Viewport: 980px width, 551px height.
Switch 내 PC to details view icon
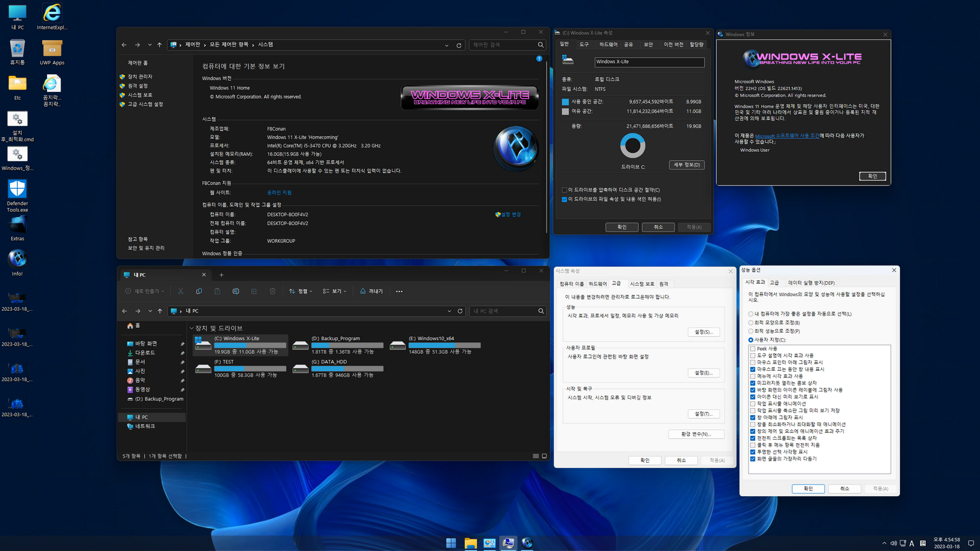click(535, 456)
